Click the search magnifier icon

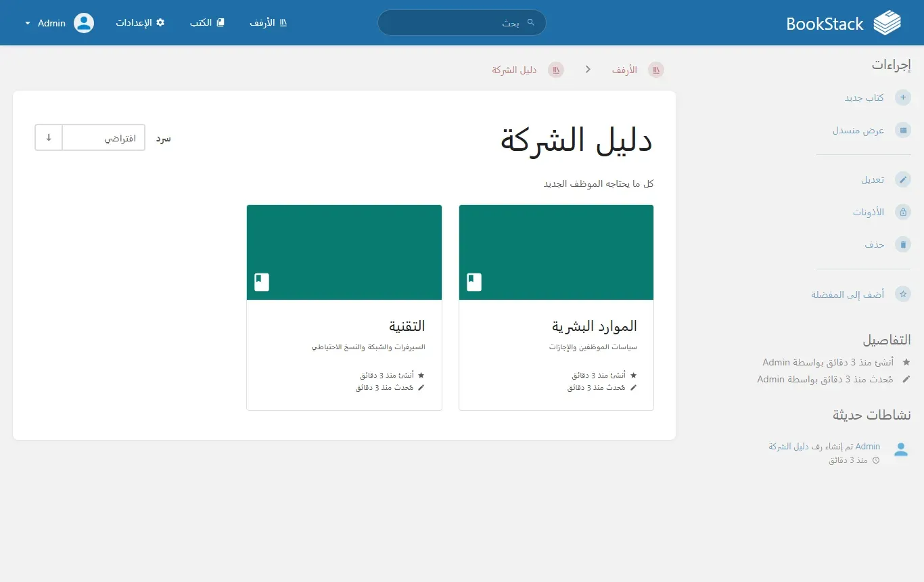531,22
